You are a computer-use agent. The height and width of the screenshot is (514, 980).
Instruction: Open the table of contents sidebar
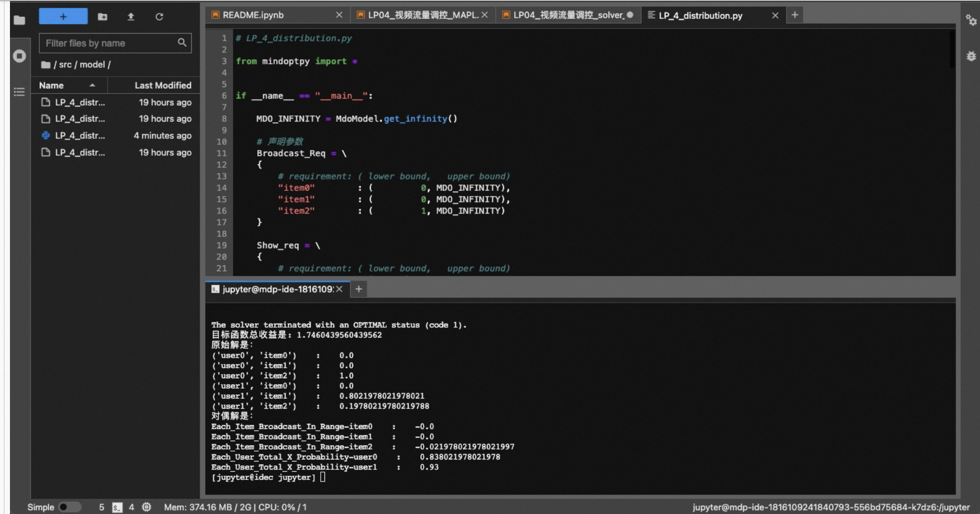pos(19,92)
